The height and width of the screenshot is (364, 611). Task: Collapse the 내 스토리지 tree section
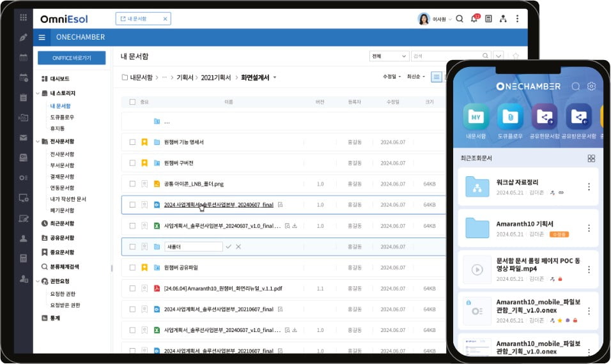coord(38,93)
